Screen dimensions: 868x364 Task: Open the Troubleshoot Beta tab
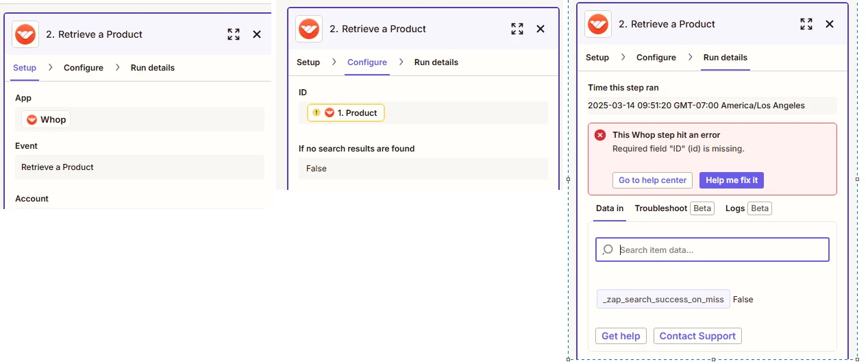click(674, 208)
